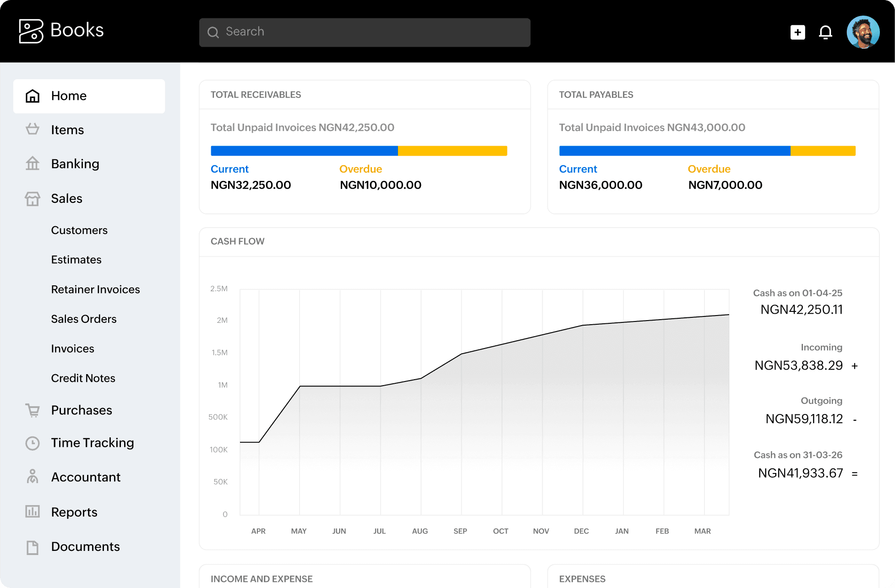The height and width of the screenshot is (588, 895).
Task: Click Total Unpaid Invoices NGN43,000.00 text
Action: [x=652, y=127]
